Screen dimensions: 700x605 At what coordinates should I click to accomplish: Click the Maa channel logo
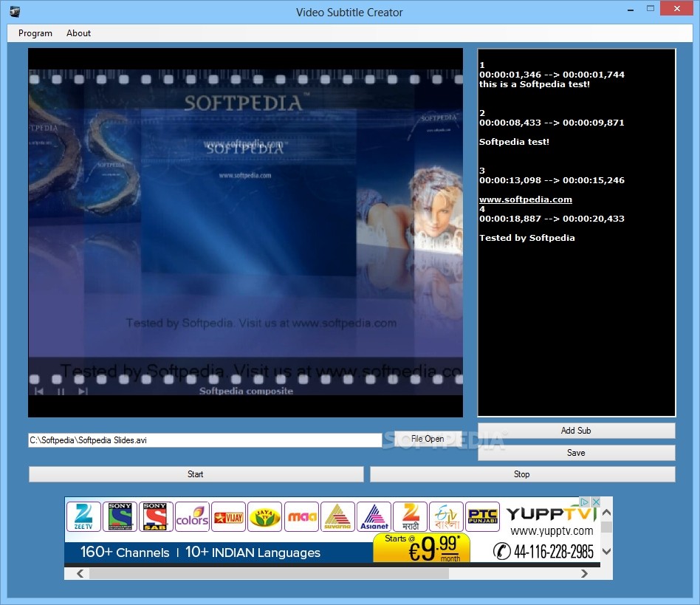click(x=301, y=516)
